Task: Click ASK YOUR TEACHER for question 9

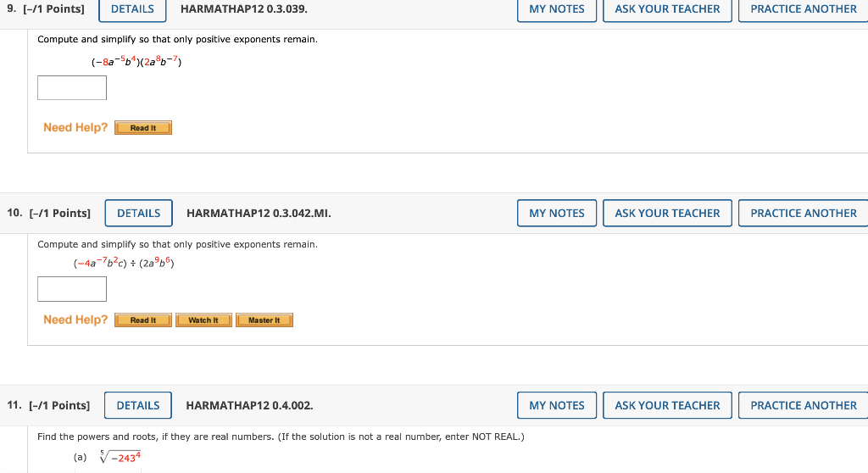Action: click(667, 9)
